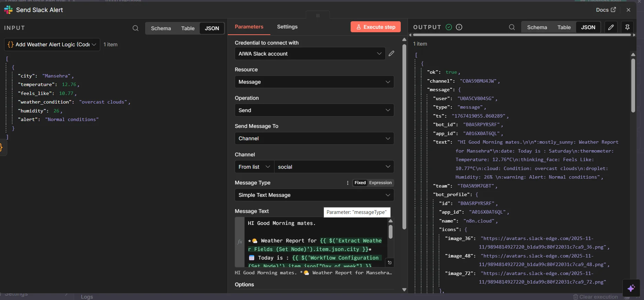Click the panel drag handle at top

(x=318, y=15)
